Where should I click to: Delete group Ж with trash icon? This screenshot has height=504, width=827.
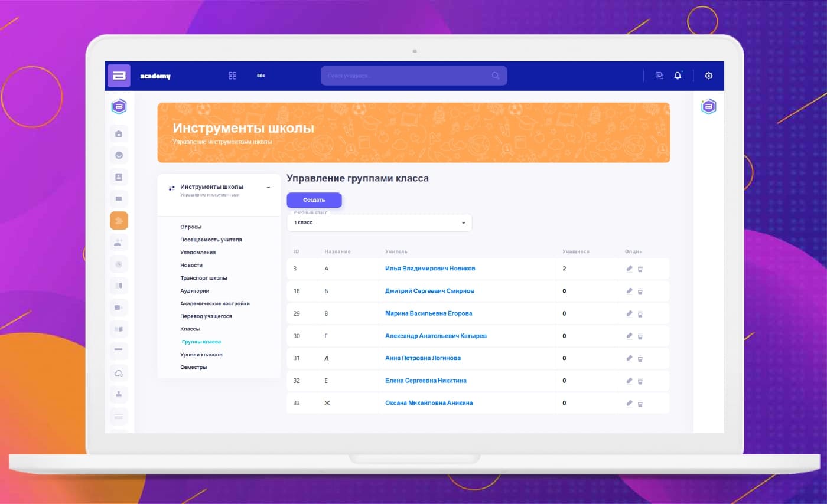pyautogui.click(x=640, y=404)
